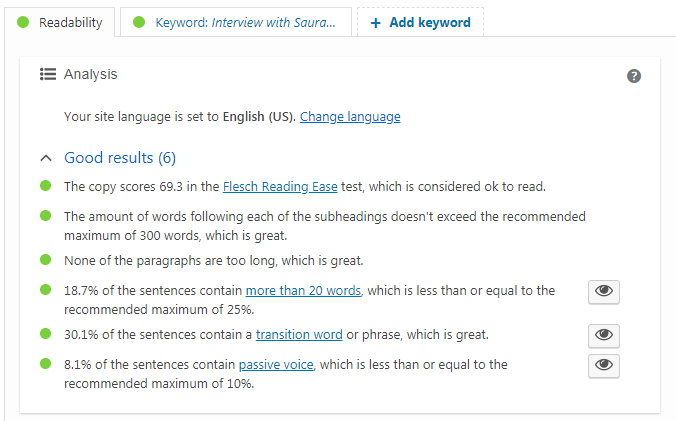The image size is (676, 421).
Task: Switch to the Readability tab
Action: [59, 22]
